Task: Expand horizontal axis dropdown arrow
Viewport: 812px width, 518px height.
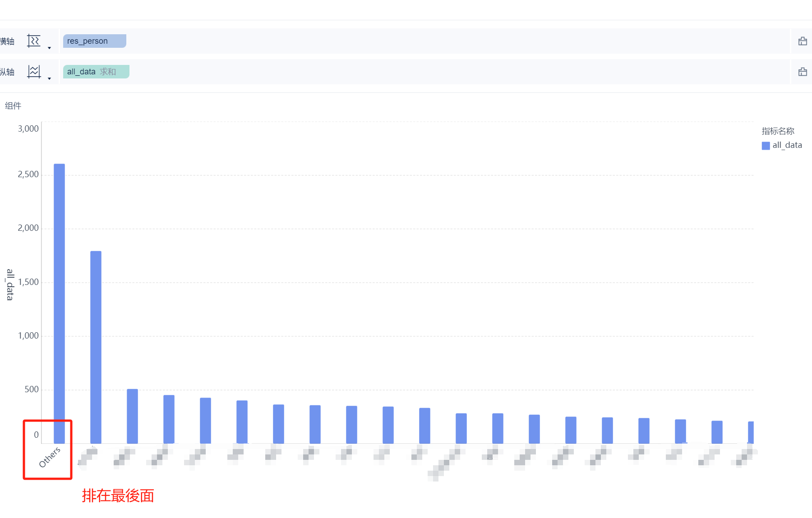Action: click(x=49, y=48)
